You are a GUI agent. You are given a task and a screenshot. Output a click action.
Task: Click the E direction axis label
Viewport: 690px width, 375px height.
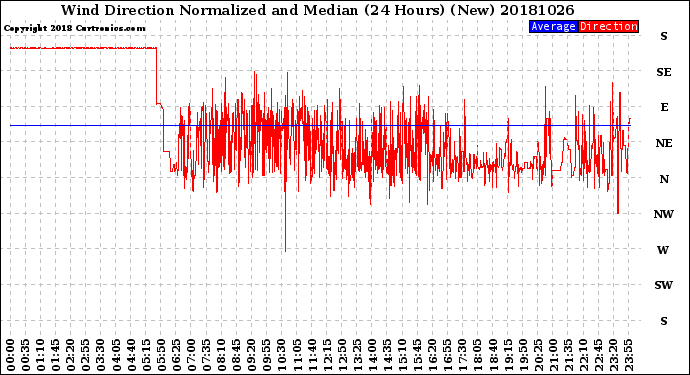pos(664,107)
